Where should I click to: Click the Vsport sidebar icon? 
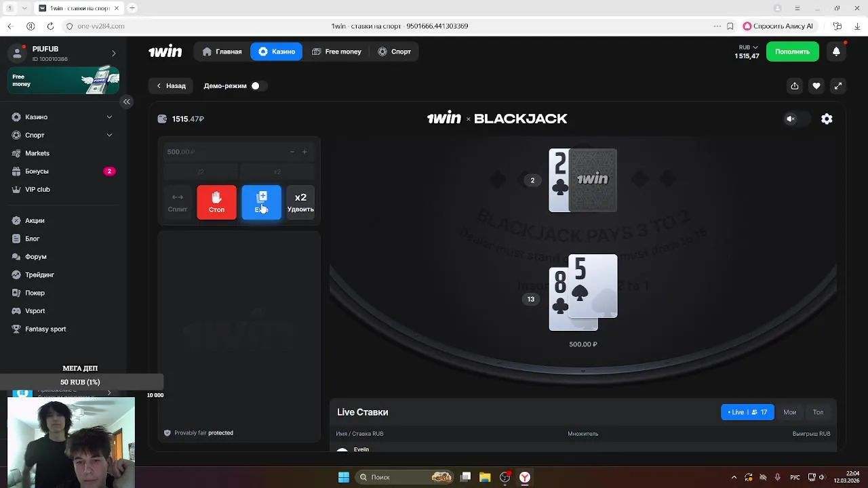coord(16,311)
